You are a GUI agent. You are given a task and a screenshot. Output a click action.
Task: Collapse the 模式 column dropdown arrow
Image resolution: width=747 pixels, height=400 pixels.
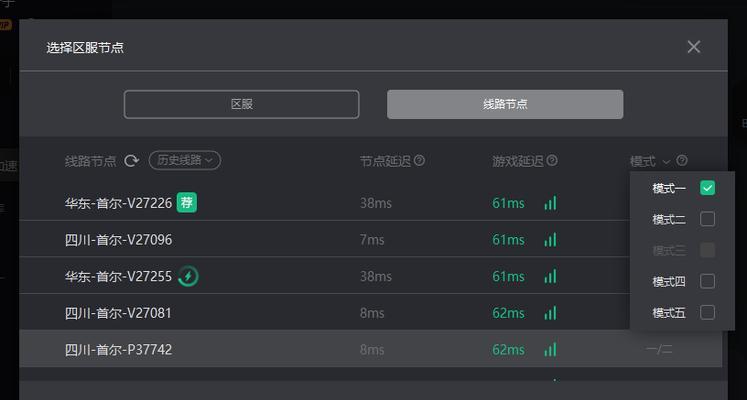pyautogui.click(x=666, y=162)
